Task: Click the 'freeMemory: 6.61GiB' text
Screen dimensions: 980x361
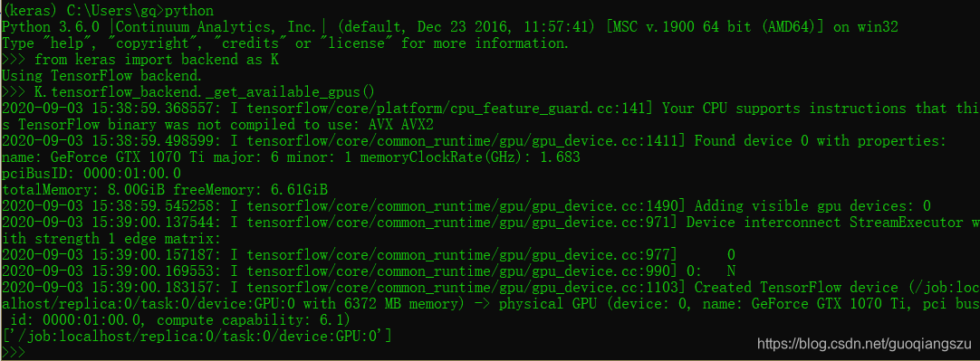Action: [251, 189]
